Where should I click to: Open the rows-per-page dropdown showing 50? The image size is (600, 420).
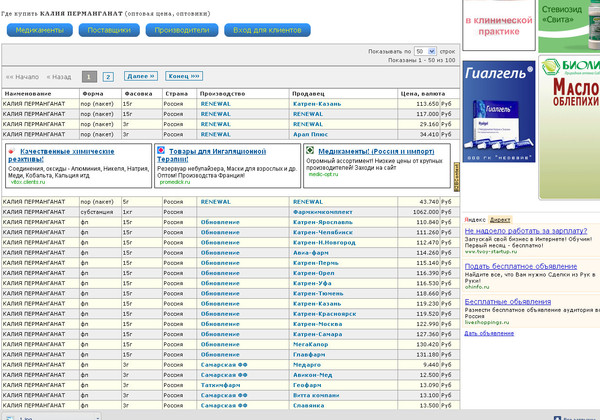425,51
